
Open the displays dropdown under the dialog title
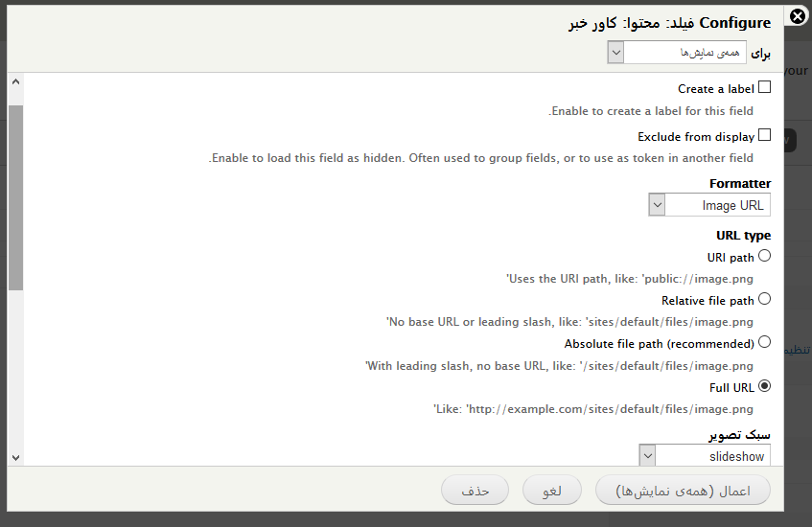tap(676, 53)
